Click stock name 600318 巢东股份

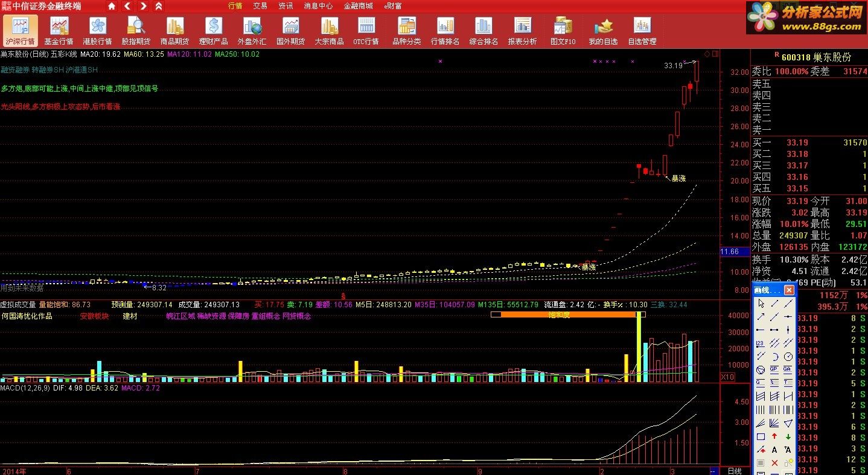tap(816, 57)
